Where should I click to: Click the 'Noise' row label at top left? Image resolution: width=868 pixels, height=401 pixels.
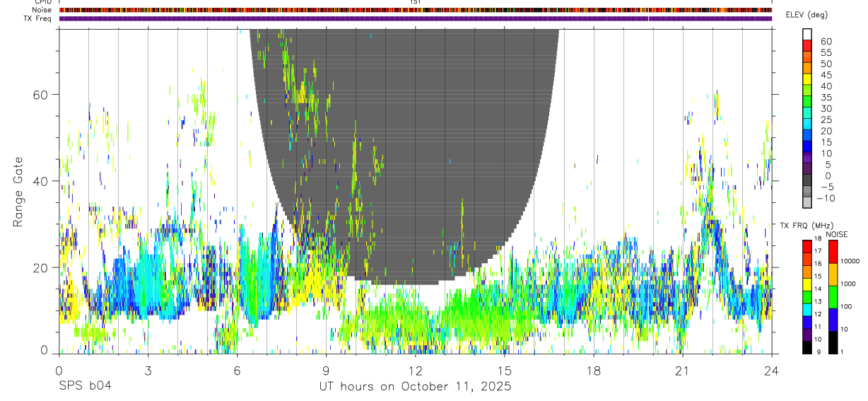42,10
